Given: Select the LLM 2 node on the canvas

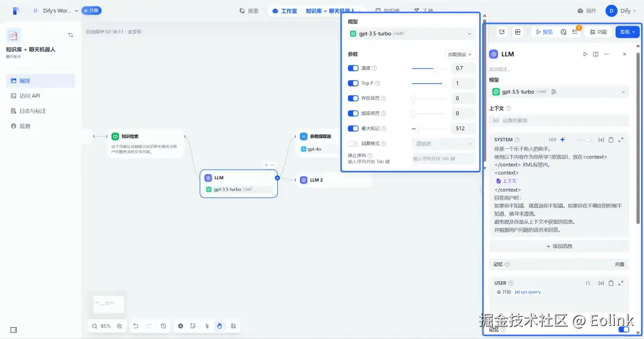Looking at the screenshot, I should point(333,180).
